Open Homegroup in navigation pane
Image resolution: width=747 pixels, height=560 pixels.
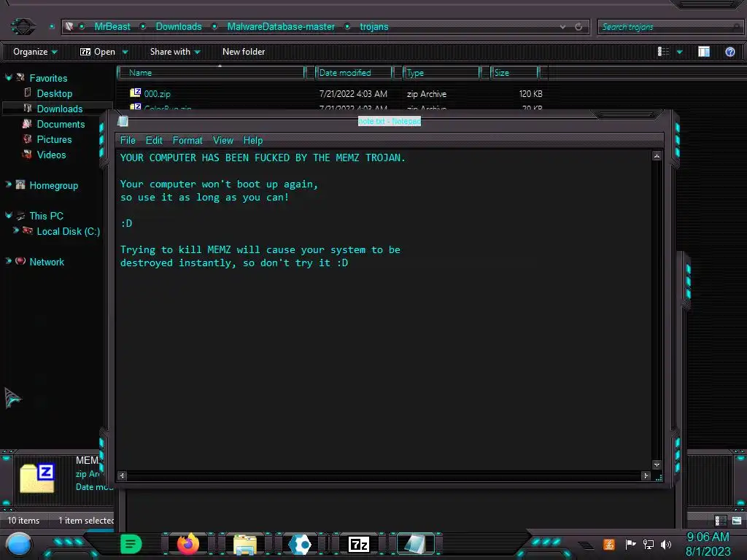pos(53,185)
